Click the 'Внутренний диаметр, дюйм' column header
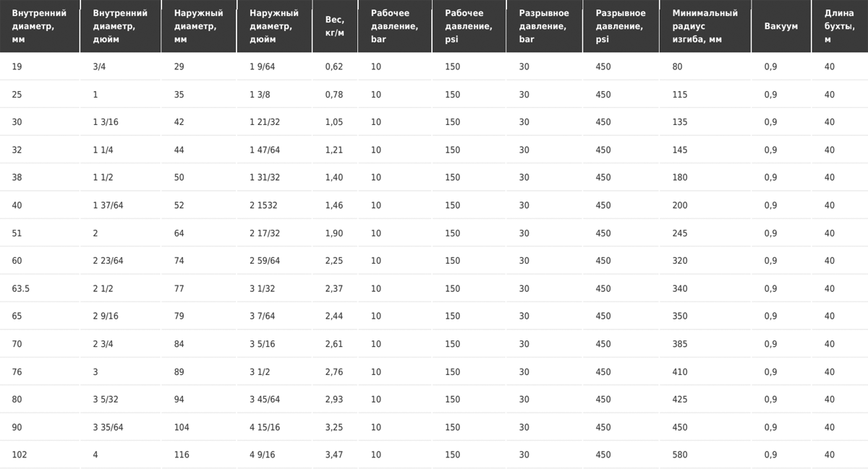Screen dimensions: 868x469 [121, 26]
